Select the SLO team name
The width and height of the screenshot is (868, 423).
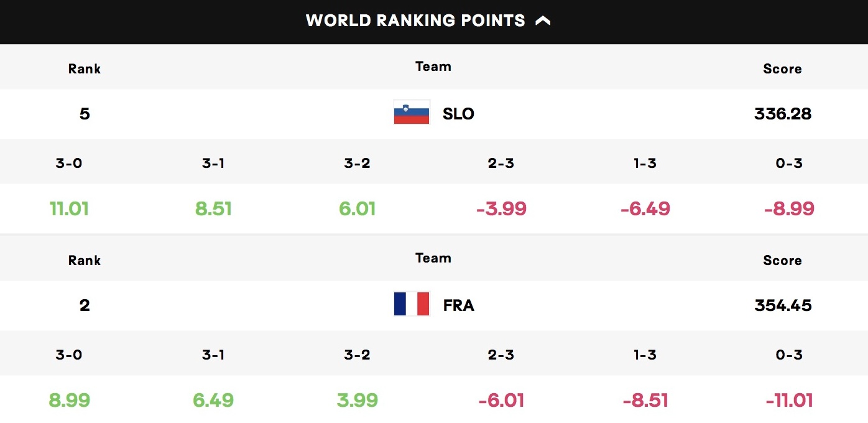[x=458, y=114]
